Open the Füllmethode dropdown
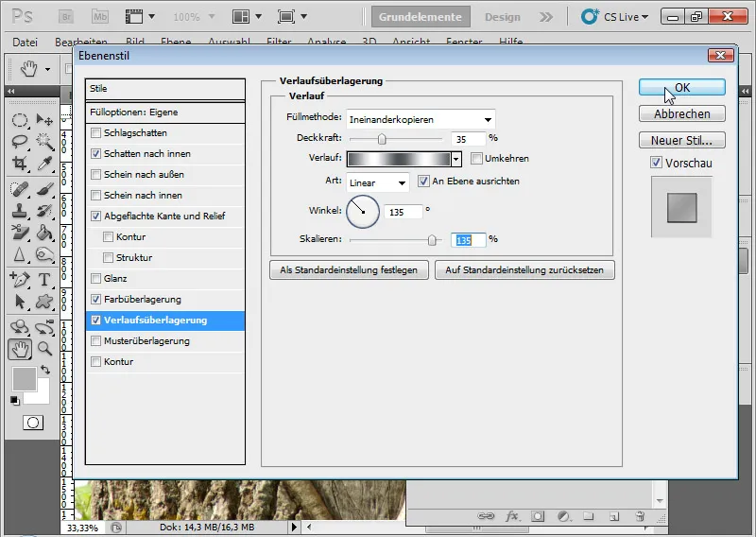The image size is (756, 537). (421, 119)
